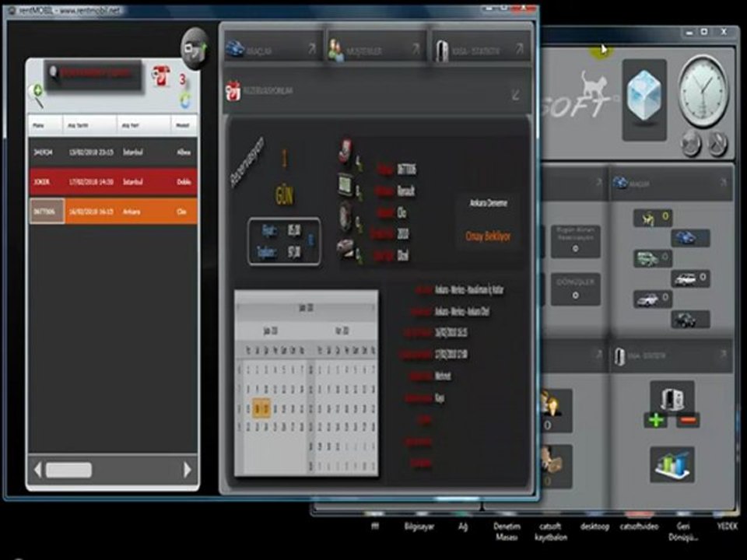The image size is (747, 560).
Task: Expand KASA panel arrow in catsoft window
Action: point(723,355)
